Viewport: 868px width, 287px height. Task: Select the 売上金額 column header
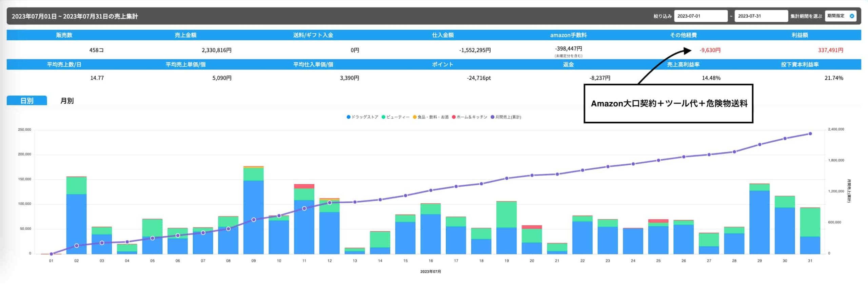pos(185,35)
